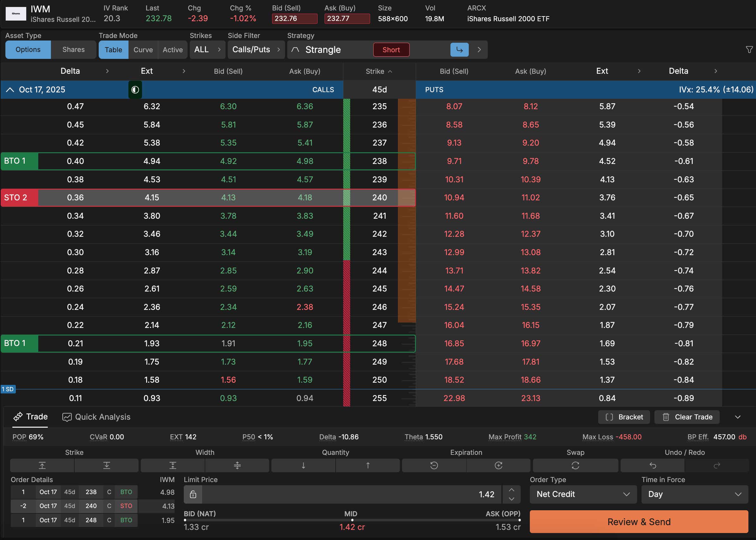Click the Undo arrow icon
The height and width of the screenshot is (540, 756).
(x=652, y=466)
